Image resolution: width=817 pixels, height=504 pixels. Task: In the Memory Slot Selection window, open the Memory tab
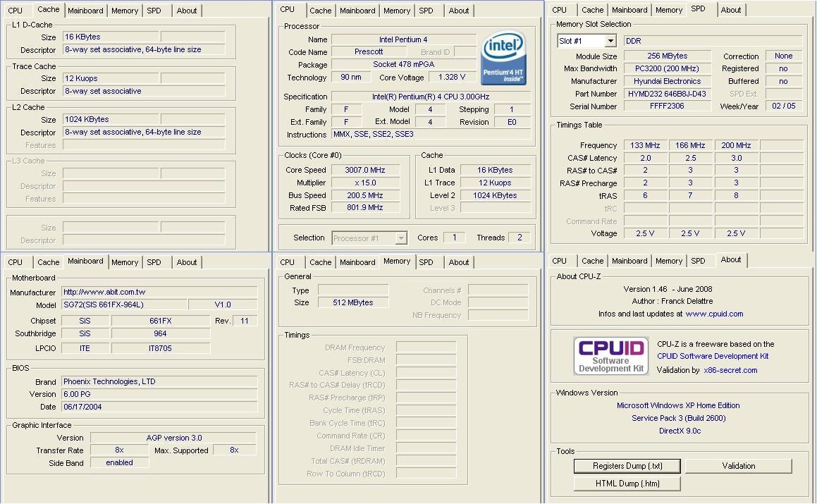click(x=669, y=10)
